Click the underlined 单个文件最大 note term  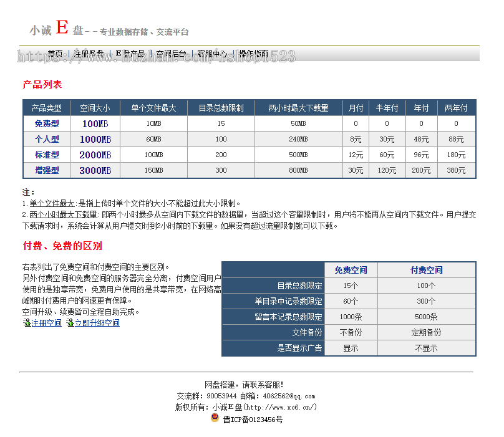pyautogui.click(x=52, y=203)
